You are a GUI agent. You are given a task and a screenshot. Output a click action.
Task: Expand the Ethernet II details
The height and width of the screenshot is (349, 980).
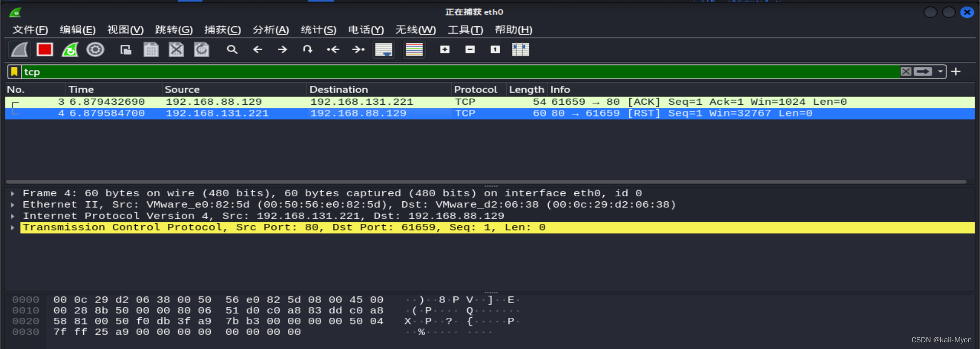pyautogui.click(x=13, y=205)
